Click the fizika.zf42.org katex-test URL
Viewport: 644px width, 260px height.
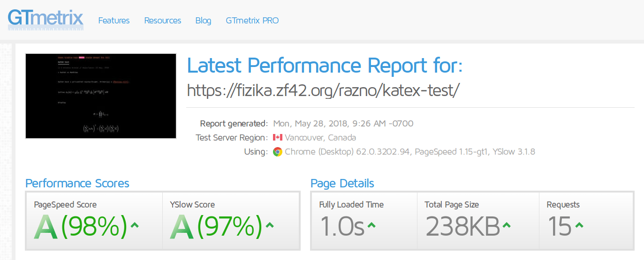pyautogui.click(x=323, y=90)
